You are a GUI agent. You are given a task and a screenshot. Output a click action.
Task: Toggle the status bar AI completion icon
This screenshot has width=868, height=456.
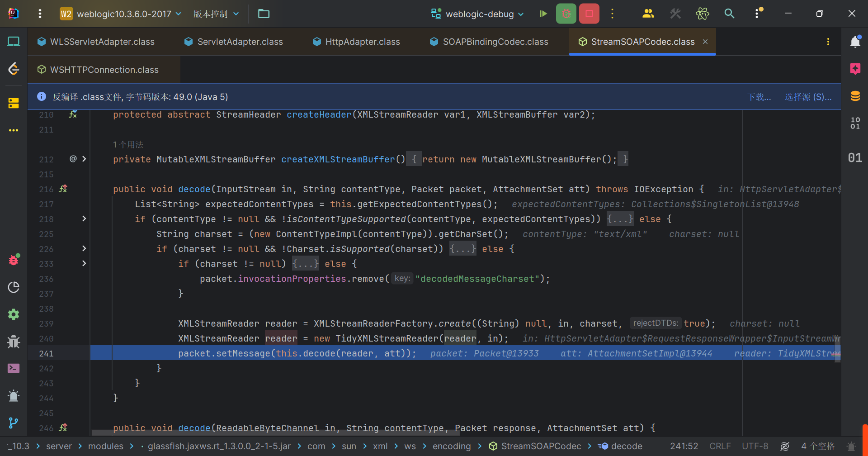click(x=785, y=446)
